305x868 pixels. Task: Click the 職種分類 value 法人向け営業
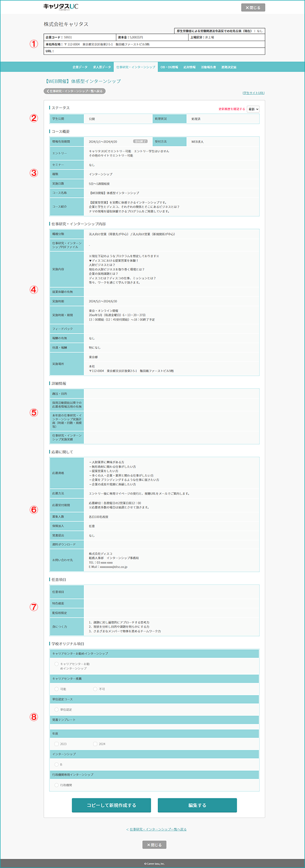[x=132, y=234]
